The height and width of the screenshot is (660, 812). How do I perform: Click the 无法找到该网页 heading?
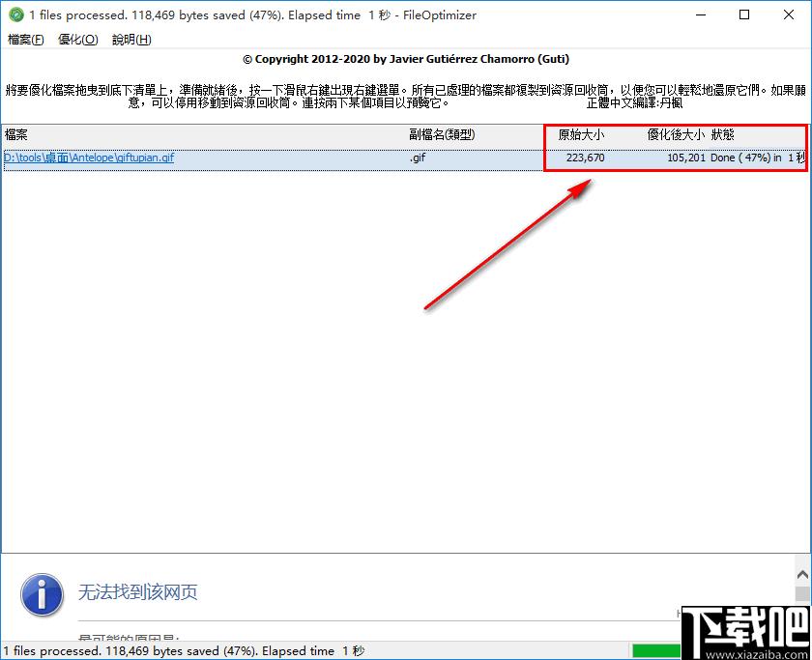coord(137,591)
